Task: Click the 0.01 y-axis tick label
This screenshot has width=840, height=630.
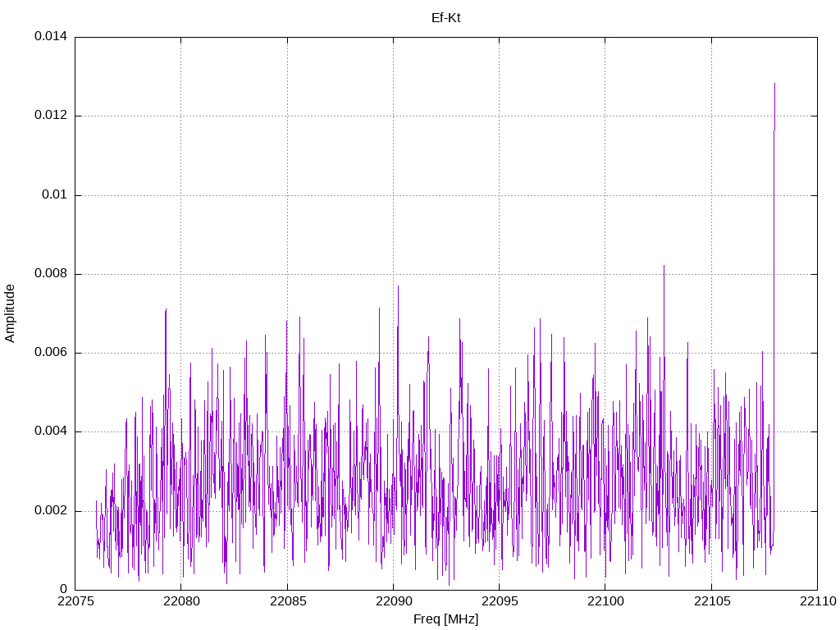Action: pyautogui.click(x=54, y=194)
